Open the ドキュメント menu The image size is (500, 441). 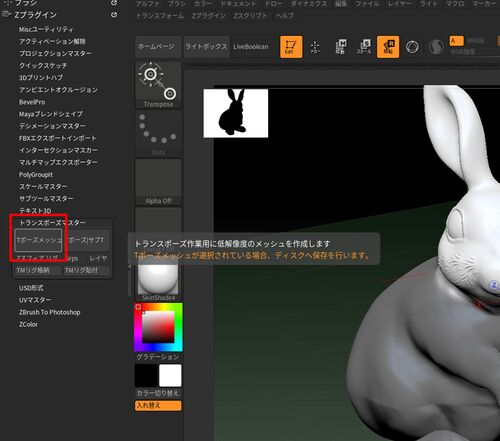point(239,4)
